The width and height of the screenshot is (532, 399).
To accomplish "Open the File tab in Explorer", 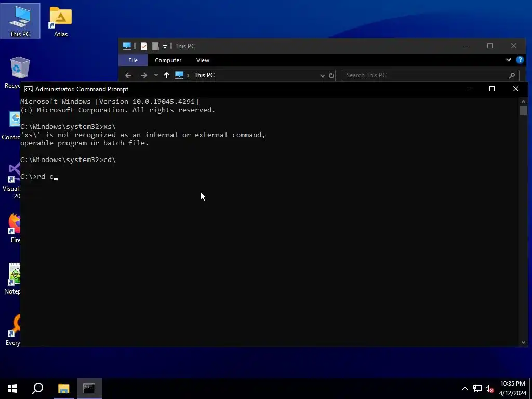I will [x=133, y=60].
